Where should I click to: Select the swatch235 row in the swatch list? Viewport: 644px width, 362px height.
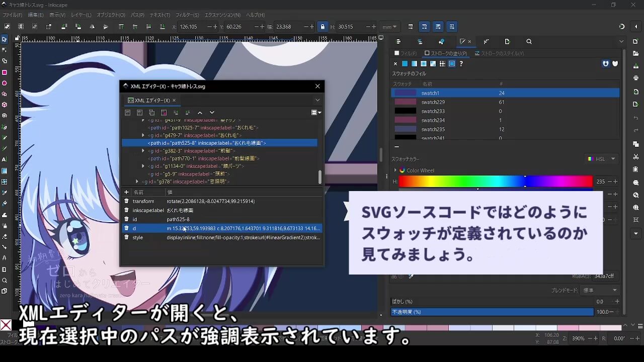click(x=505, y=129)
